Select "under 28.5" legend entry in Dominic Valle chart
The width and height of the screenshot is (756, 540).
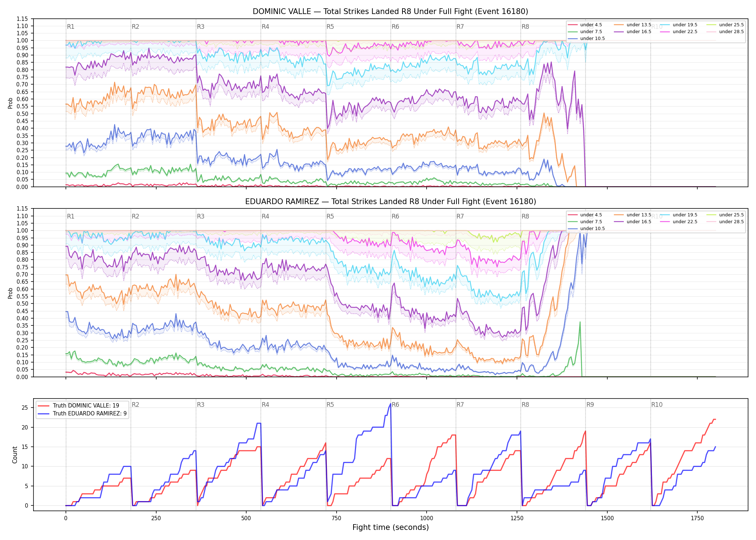click(x=725, y=32)
